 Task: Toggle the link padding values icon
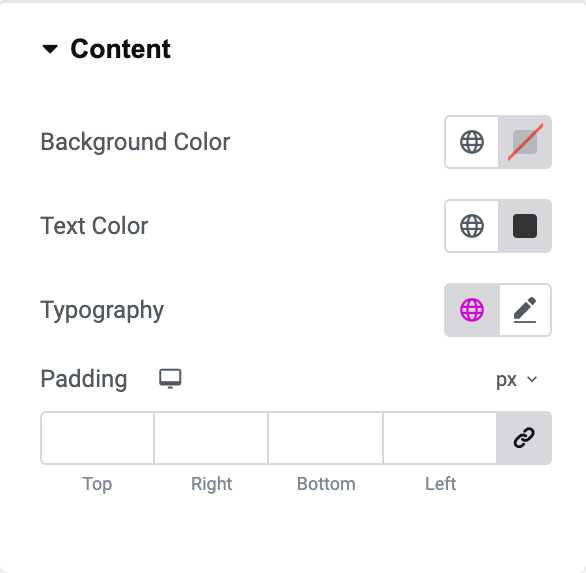click(x=524, y=438)
